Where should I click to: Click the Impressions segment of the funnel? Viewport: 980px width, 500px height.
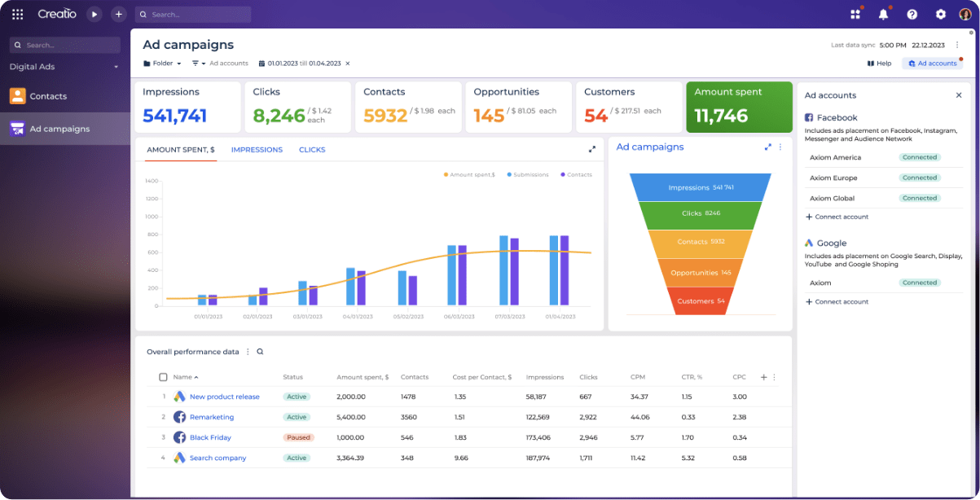(700, 187)
